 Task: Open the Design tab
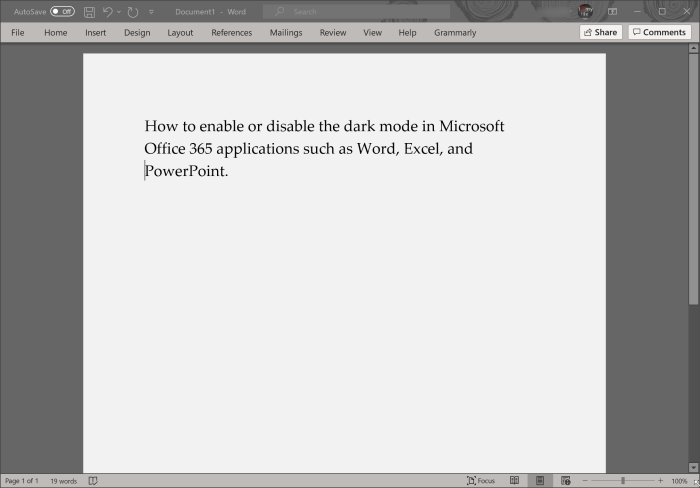coord(137,33)
